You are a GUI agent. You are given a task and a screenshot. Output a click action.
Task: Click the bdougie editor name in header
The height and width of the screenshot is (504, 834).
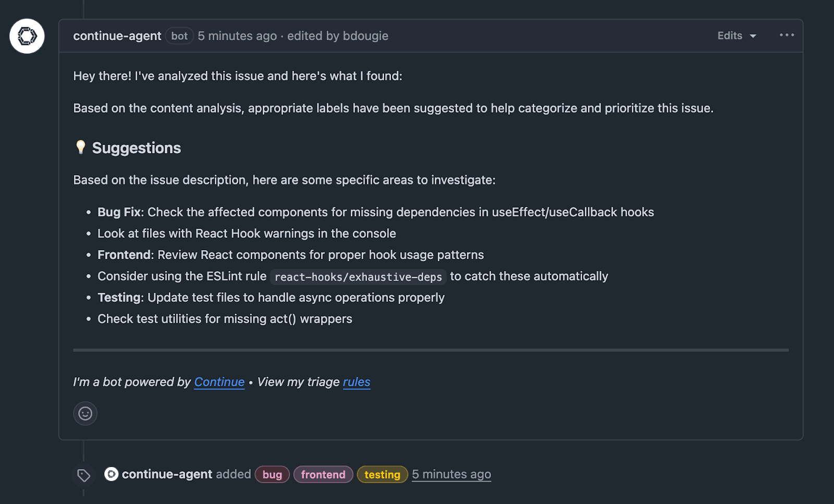click(365, 36)
